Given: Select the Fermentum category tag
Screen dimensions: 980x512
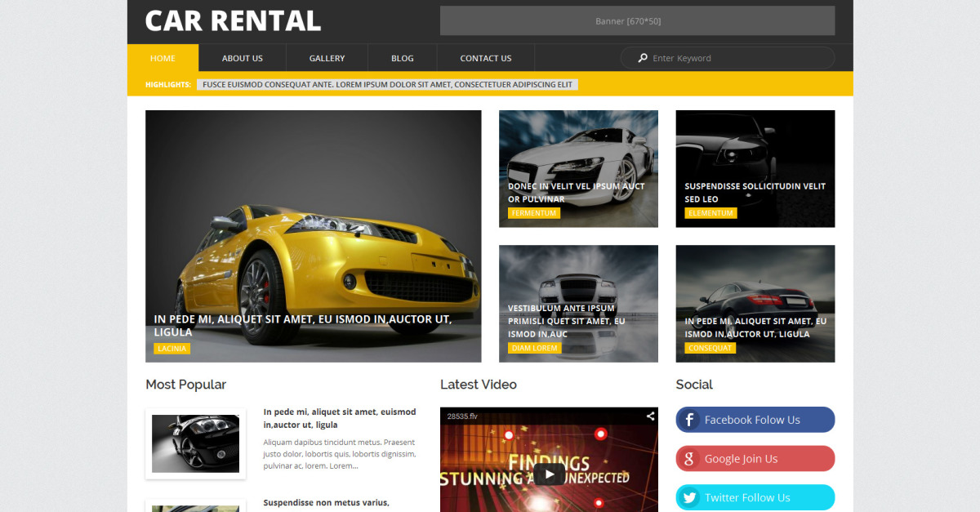Looking at the screenshot, I should pyautogui.click(x=533, y=213).
